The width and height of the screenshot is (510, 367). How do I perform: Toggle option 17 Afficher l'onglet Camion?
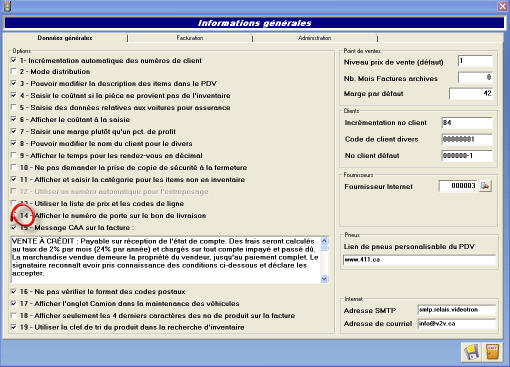(x=14, y=303)
